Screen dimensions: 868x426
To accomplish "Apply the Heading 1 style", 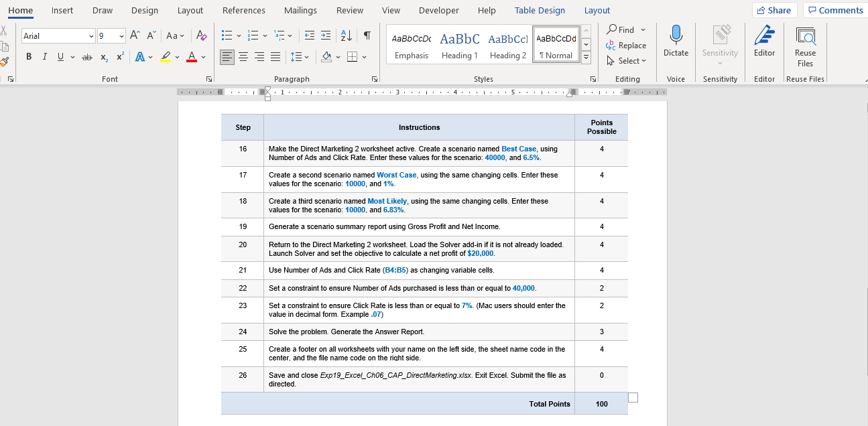I will 460,45.
